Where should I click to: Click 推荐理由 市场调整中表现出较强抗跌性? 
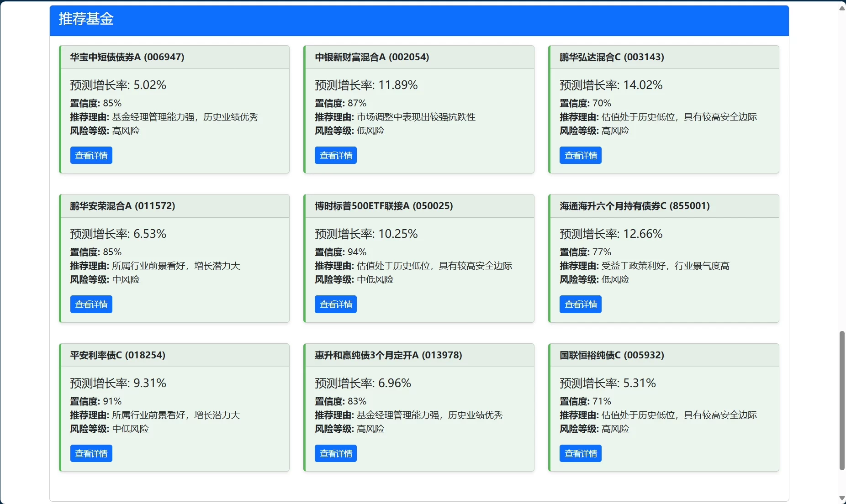395,117
